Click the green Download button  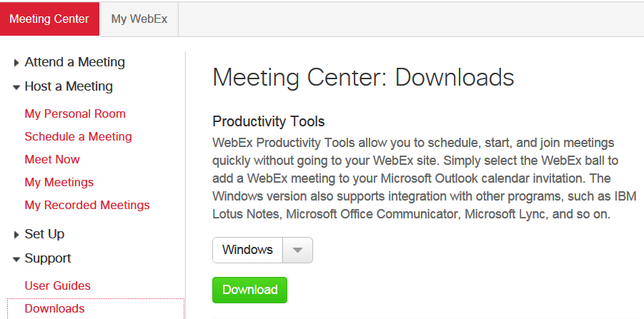pyautogui.click(x=249, y=290)
